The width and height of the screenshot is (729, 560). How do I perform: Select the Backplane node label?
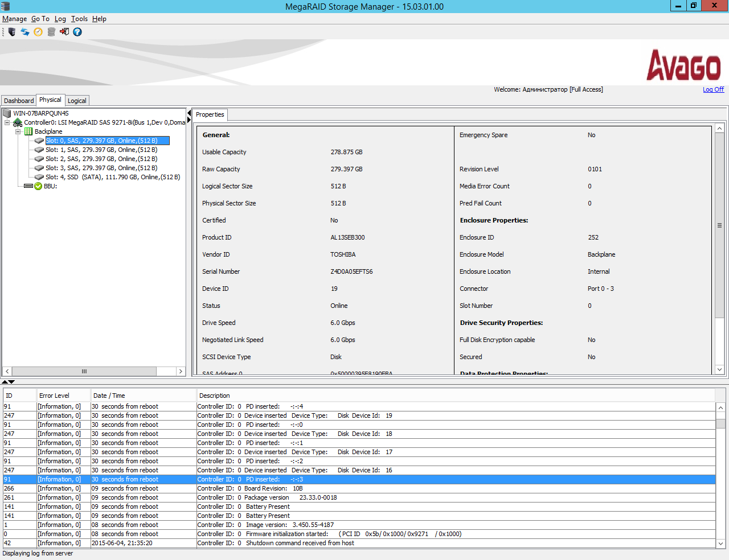(48, 131)
